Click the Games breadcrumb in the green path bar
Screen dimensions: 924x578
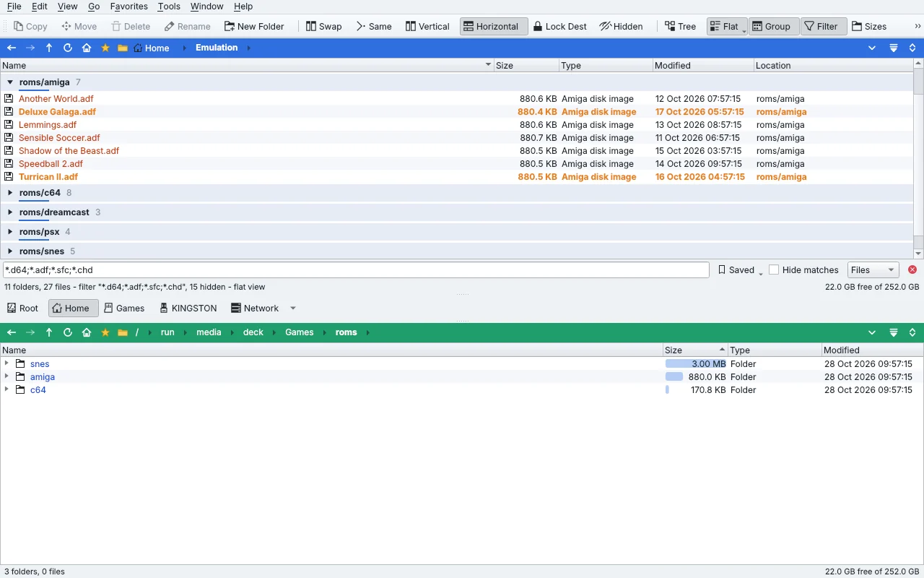pyautogui.click(x=300, y=332)
